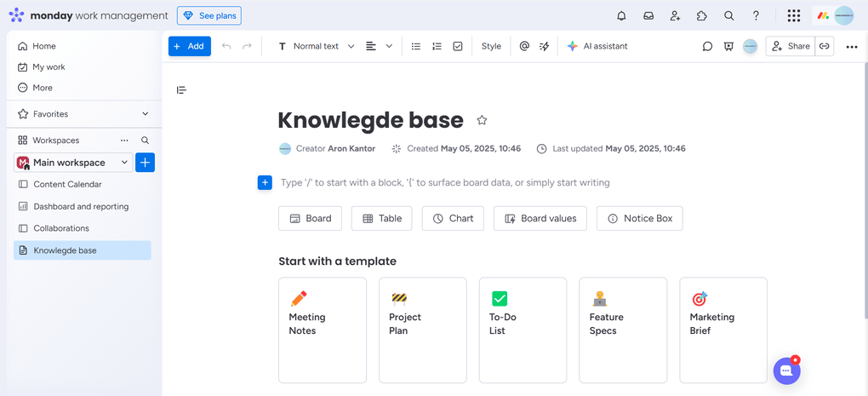The height and width of the screenshot is (396, 868).
Task: Click the mention @ icon
Action: [x=524, y=46]
